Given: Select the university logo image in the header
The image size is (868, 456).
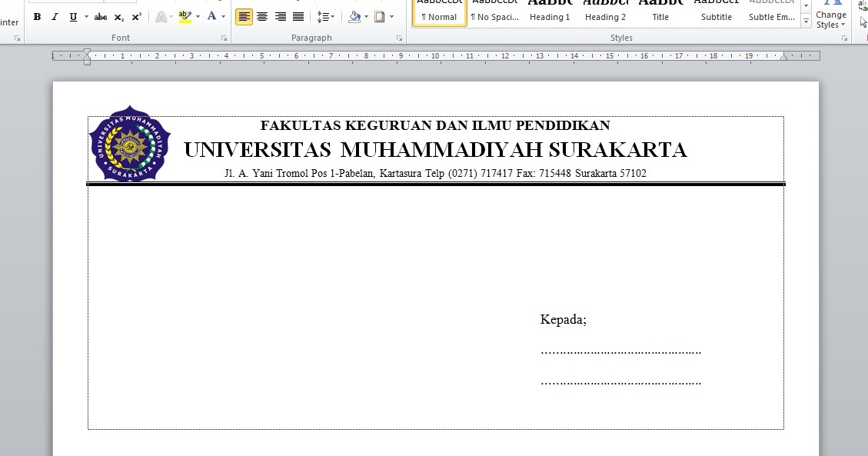Looking at the screenshot, I should pyautogui.click(x=130, y=143).
